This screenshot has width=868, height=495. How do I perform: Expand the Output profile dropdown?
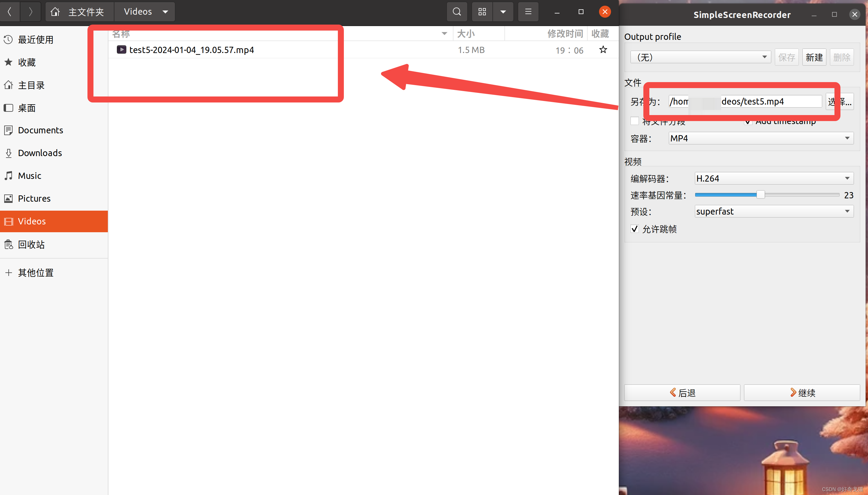(x=701, y=57)
